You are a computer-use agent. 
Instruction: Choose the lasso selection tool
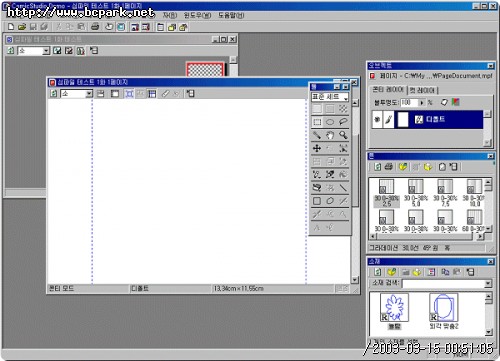(343, 122)
